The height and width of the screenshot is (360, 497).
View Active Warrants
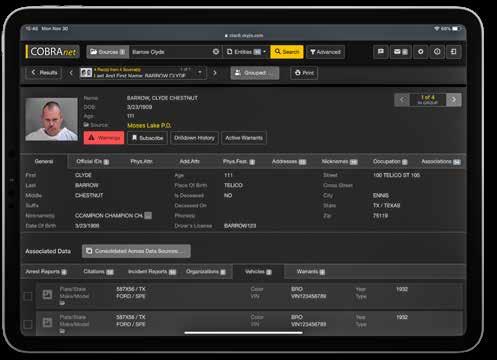click(244, 138)
